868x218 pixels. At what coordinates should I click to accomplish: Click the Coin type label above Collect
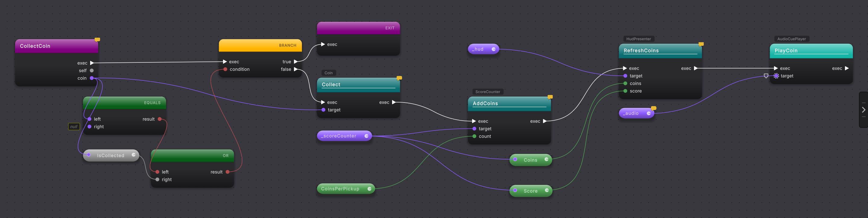pyautogui.click(x=328, y=73)
